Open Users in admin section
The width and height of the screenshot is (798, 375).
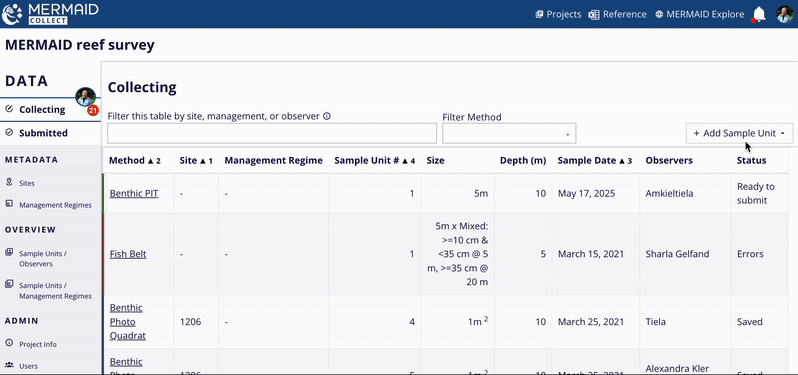[x=27, y=366]
